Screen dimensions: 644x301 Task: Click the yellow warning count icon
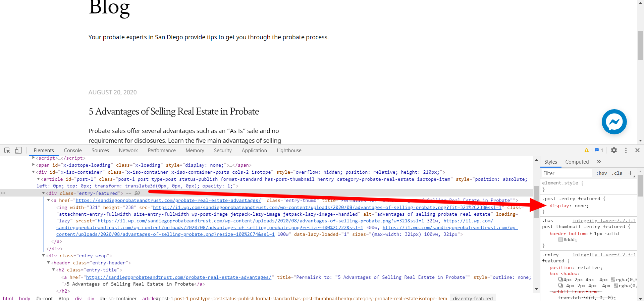click(587, 150)
